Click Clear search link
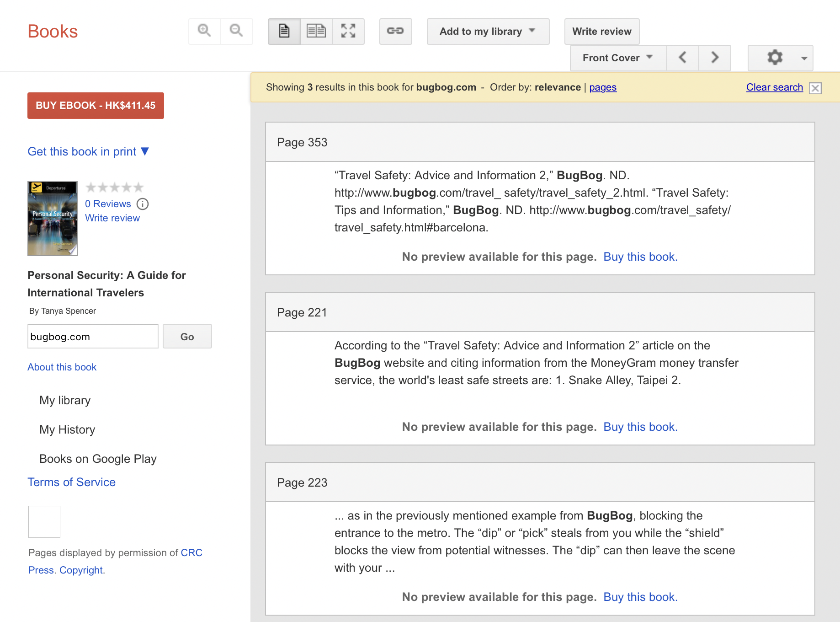 tap(775, 87)
